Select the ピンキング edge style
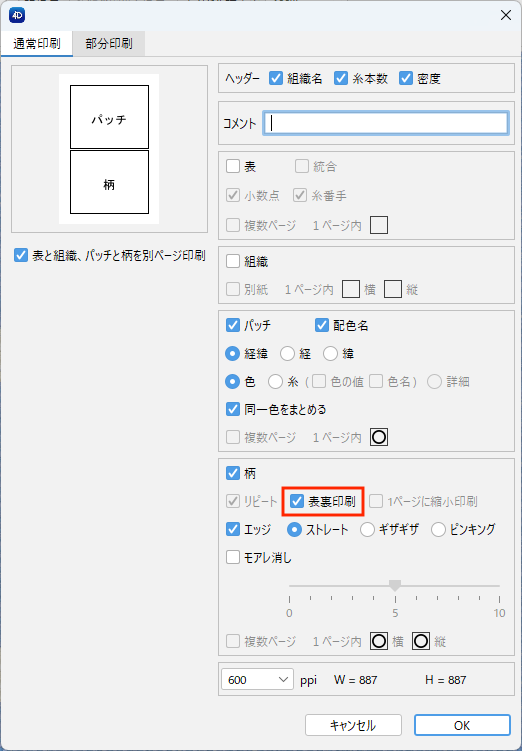 [x=438, y=530]
